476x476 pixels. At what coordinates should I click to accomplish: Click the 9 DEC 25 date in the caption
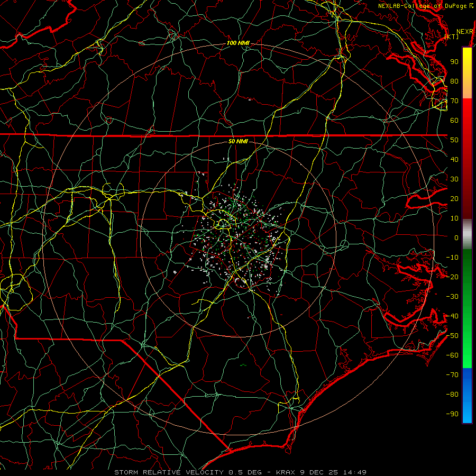pos(319,472)
